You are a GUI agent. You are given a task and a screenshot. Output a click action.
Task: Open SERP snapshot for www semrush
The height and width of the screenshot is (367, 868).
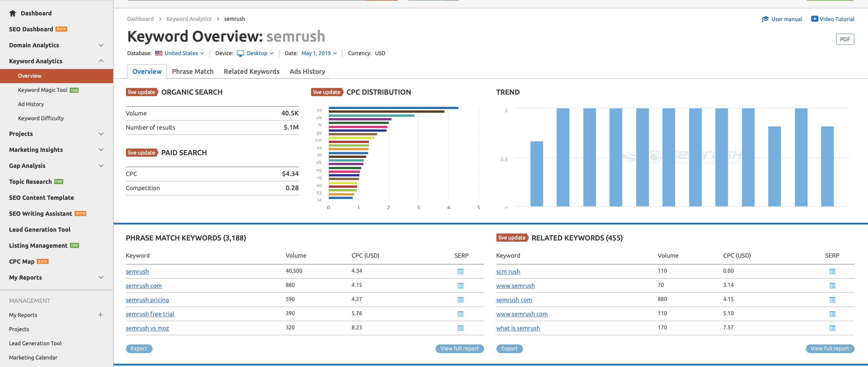click(832, 285)
